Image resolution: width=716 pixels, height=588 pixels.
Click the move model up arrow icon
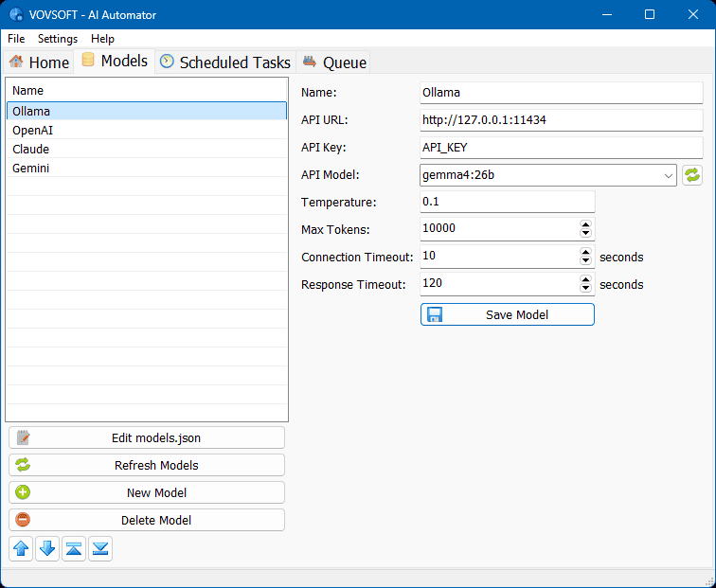click(x=21, y=549)
